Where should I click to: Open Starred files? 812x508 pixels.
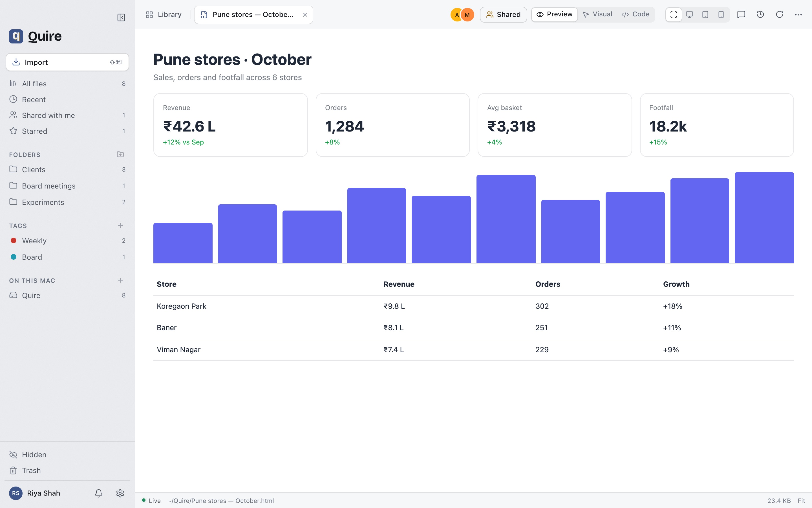[x=67, y=131]
